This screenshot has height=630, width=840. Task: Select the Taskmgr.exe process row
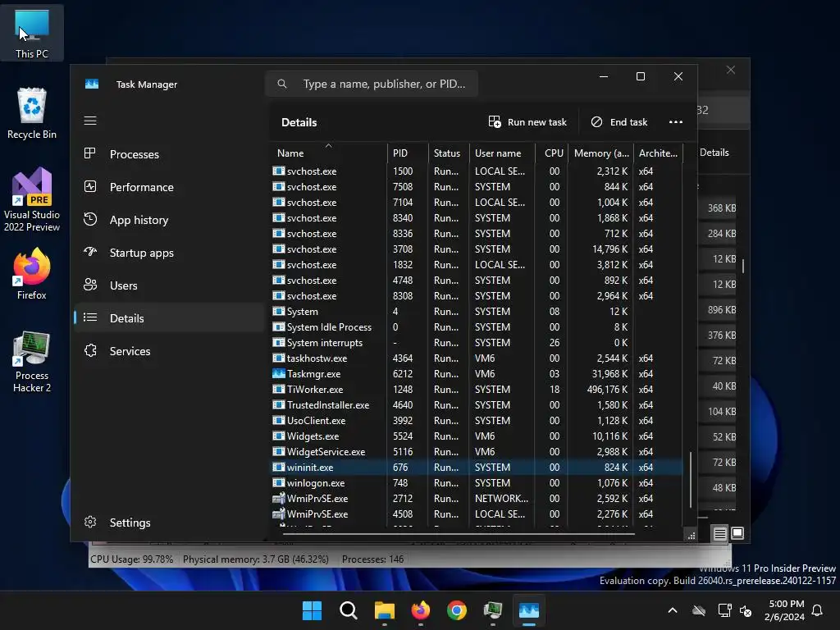click(477, 374)
